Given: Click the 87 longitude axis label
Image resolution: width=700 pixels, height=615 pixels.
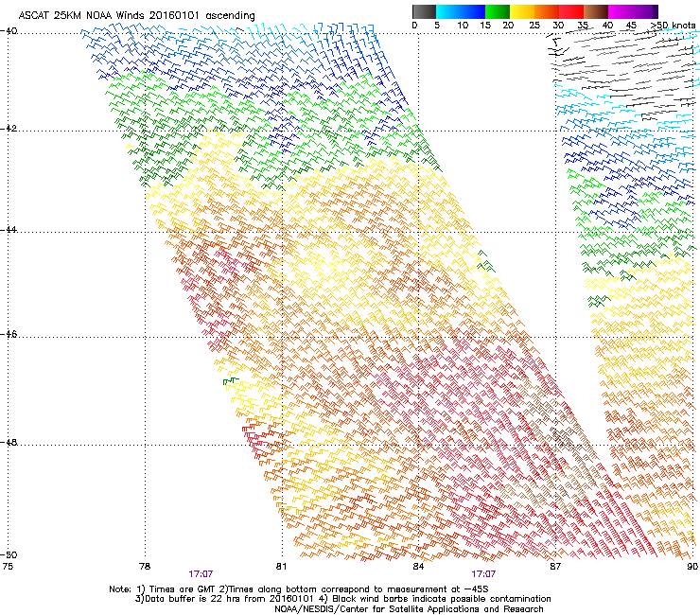Looking at the screenshot, I should [x=555, y=567].
